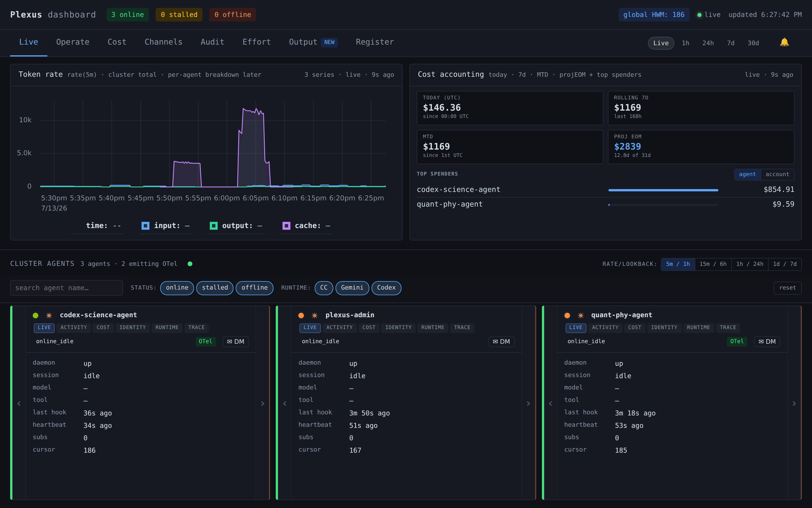Open DM for plexus-admin
Viewport: 812px width, 508px height.
(x=501, y=341)
